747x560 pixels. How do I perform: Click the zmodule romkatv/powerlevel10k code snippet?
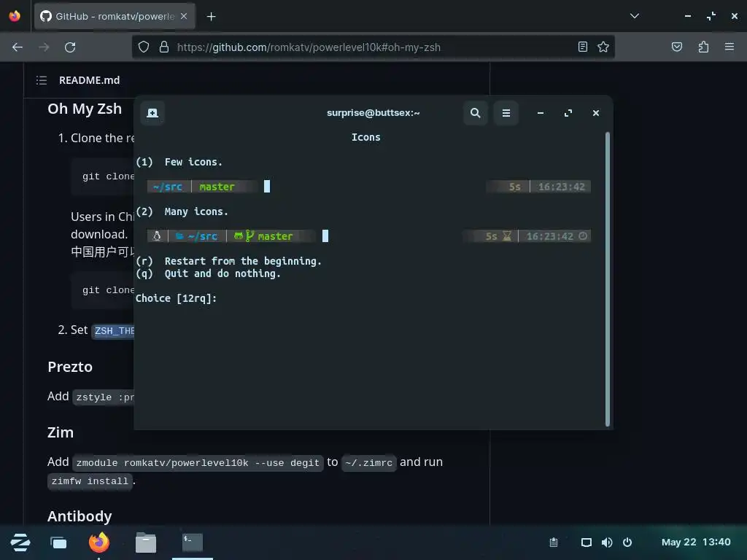[x=198, y=463]
